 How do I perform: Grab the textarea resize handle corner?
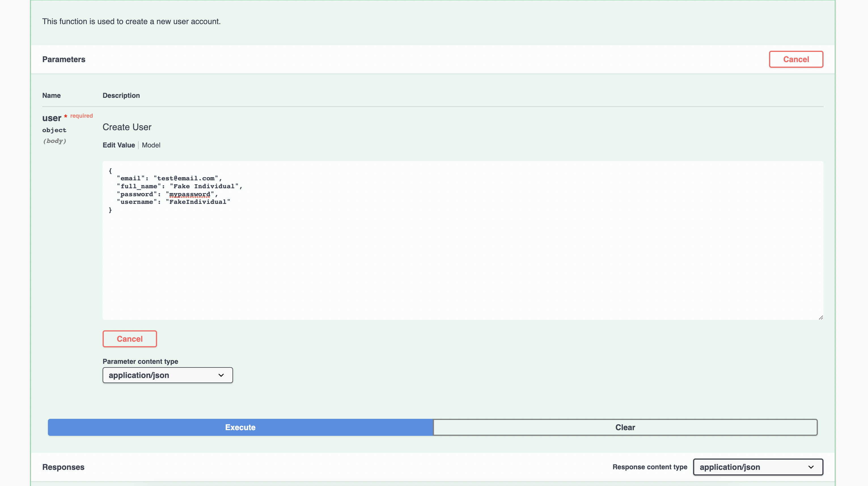[821, 318]
